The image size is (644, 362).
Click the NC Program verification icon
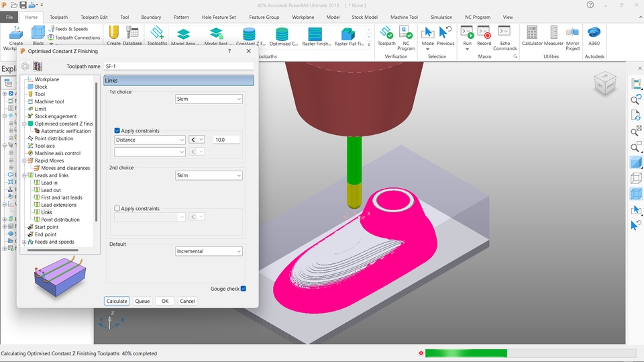coord(407,38)
